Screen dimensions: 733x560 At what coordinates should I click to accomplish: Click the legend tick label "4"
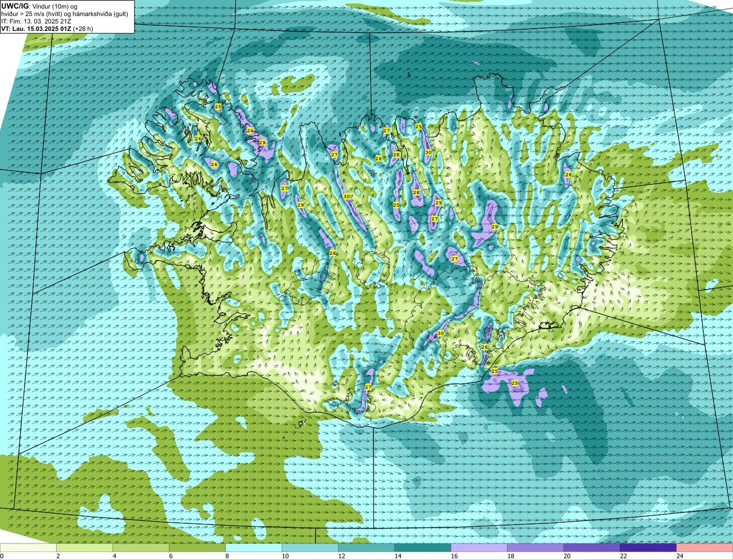pos(114,556)
